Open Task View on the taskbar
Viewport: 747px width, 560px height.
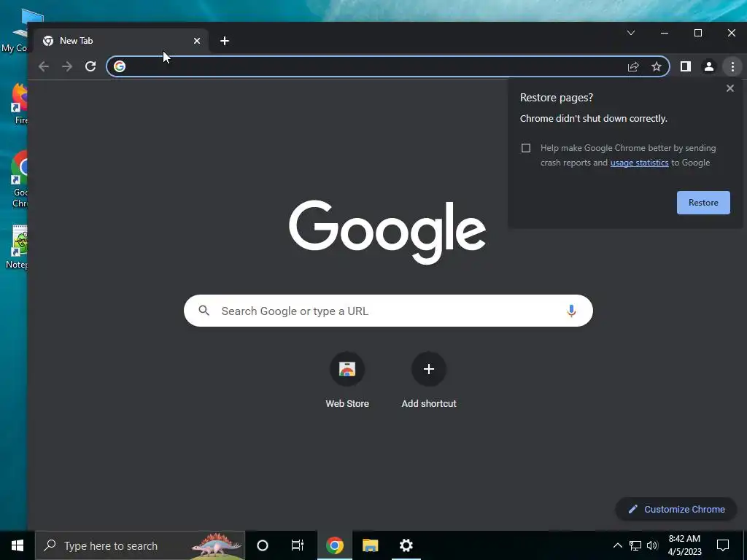click(298, 545)
